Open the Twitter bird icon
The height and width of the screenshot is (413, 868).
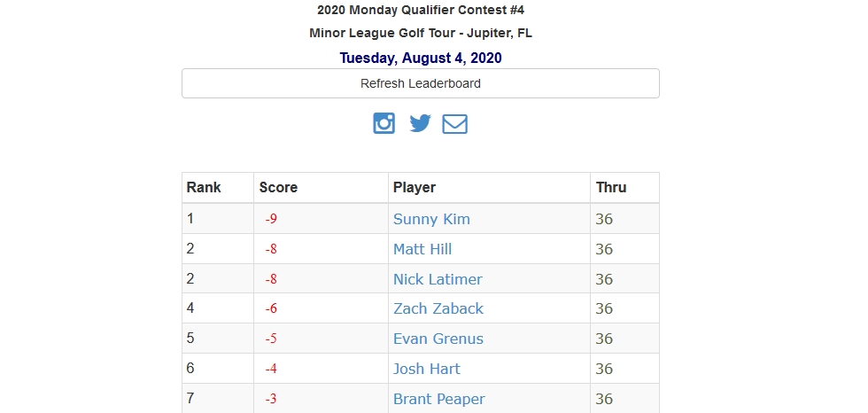[420, 123]
